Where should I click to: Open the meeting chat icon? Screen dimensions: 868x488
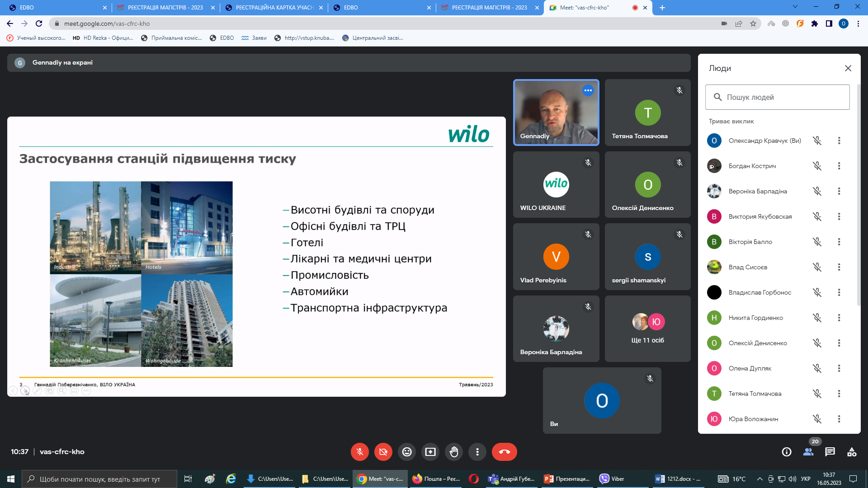[x=830, y=452]
